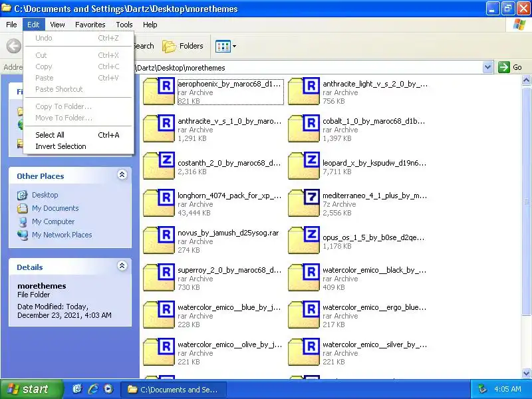This screenshot has height=399, width=532.
Task: Select watercolor_emico__blue archive icon
Action: click(x=159, y=315)
